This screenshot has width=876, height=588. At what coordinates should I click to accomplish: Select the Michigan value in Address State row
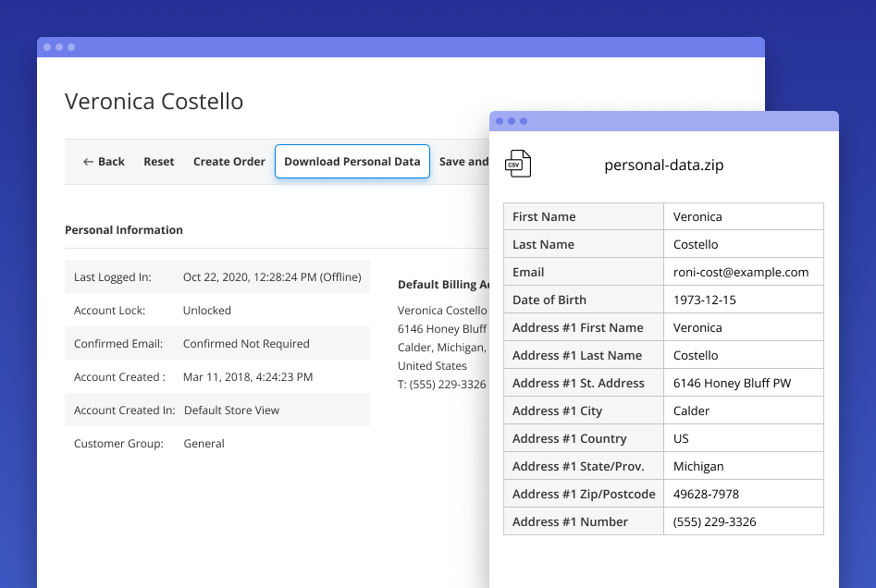pyautogui.click(x=698, y=466)
